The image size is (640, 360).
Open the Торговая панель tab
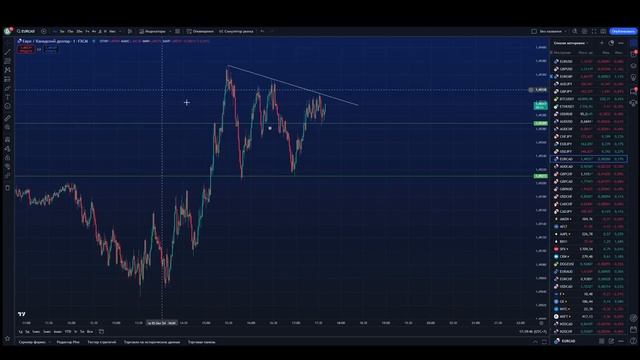202,342
